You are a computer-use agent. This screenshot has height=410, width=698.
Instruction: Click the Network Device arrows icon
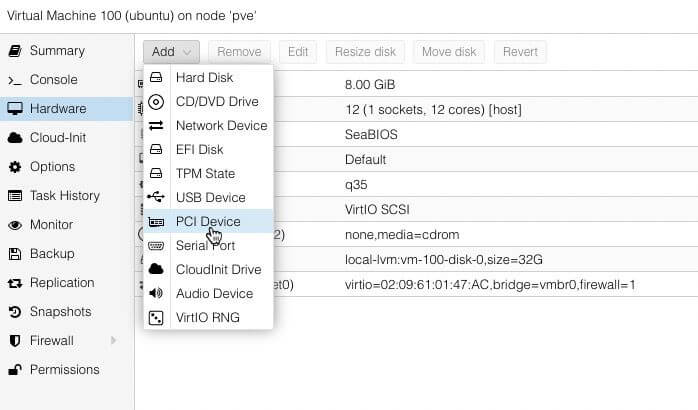(x=157, y=125)
